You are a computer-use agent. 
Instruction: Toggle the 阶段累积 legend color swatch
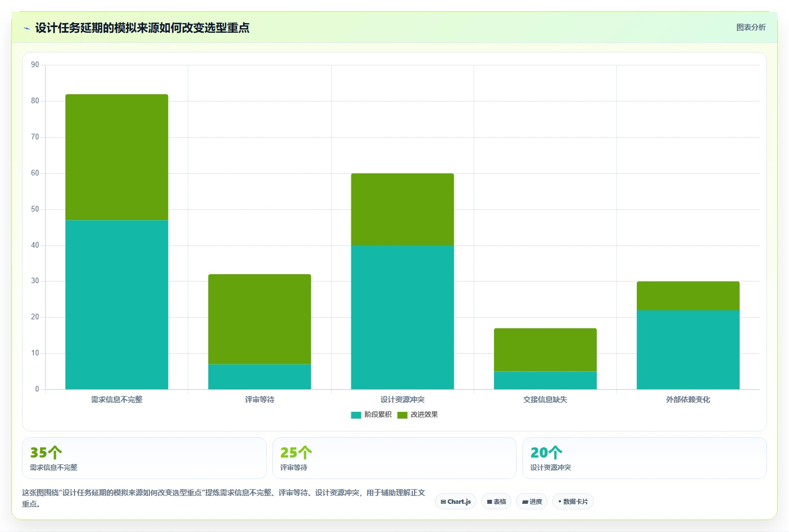click(356, 415)
